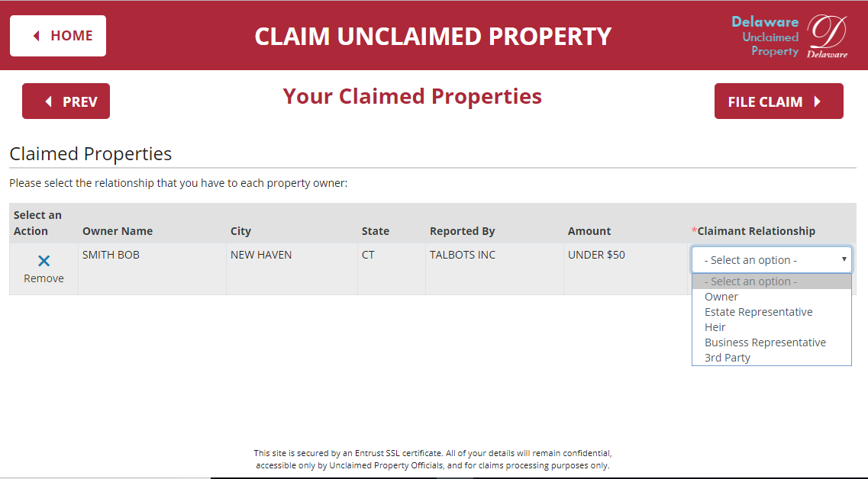Viewport: 868px width, 479px height.
Task: Choose 3rd Party relationship option
Action: pos(728,358)
